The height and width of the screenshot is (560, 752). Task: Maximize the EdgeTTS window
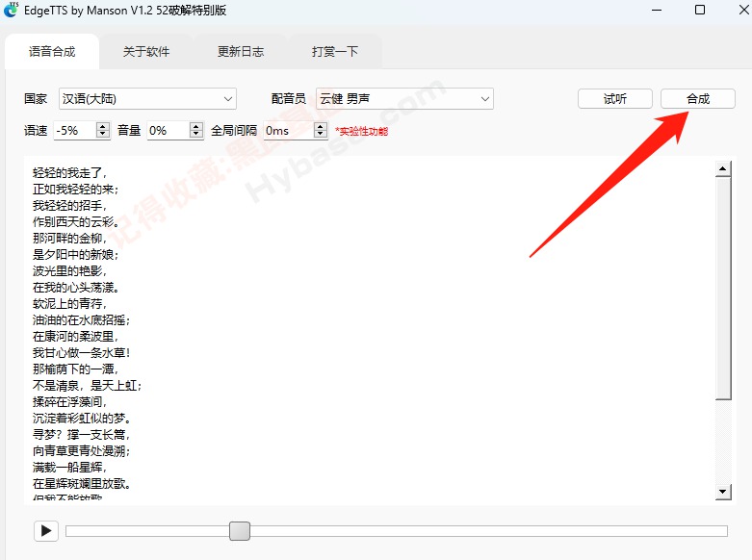[x=700, y=10]
